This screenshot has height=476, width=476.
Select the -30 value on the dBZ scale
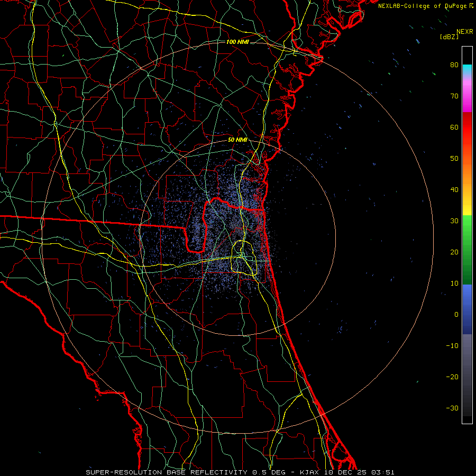pos(452,408)
